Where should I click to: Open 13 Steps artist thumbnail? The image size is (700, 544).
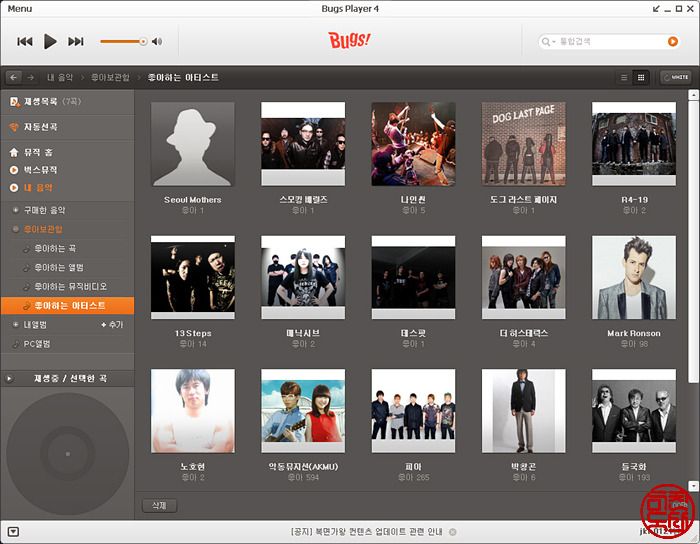193,278
